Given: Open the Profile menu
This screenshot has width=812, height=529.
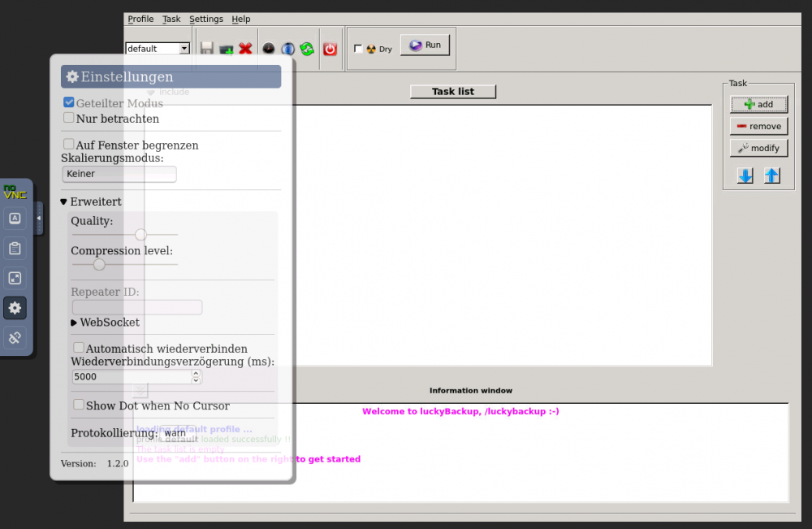Looking at the screenshot, I should point(140,19).
